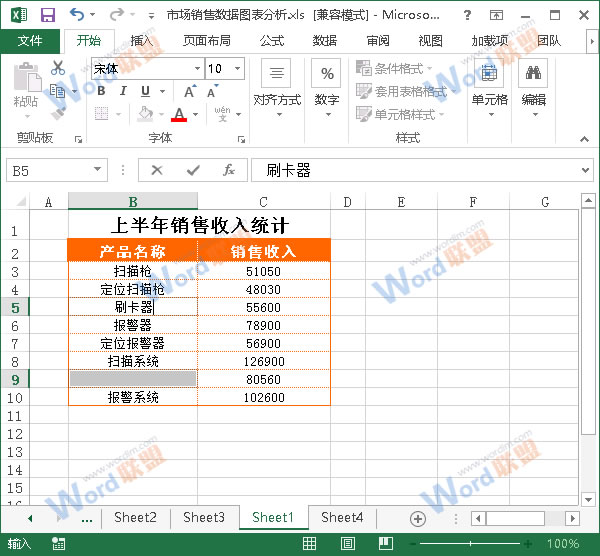Screen dimensions: 600x556
Task: Add a new sheet with the plus icon
Action: coord(418,518)
